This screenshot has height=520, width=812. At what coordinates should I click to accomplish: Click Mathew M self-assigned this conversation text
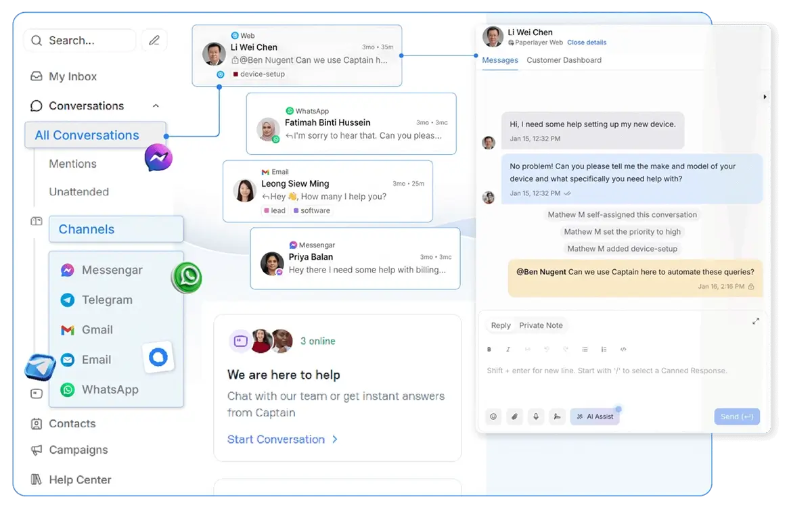(x=623, y=214)
